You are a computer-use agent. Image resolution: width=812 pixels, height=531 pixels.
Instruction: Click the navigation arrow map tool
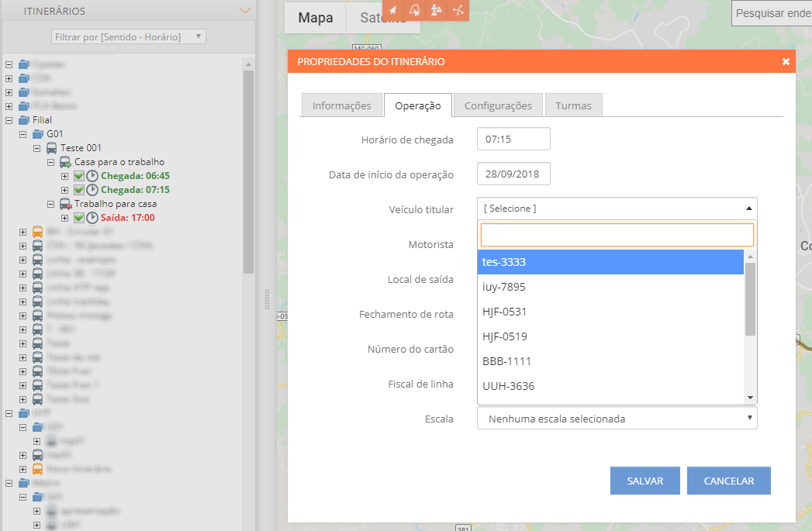pyautogui.click(x=394, y=10)
